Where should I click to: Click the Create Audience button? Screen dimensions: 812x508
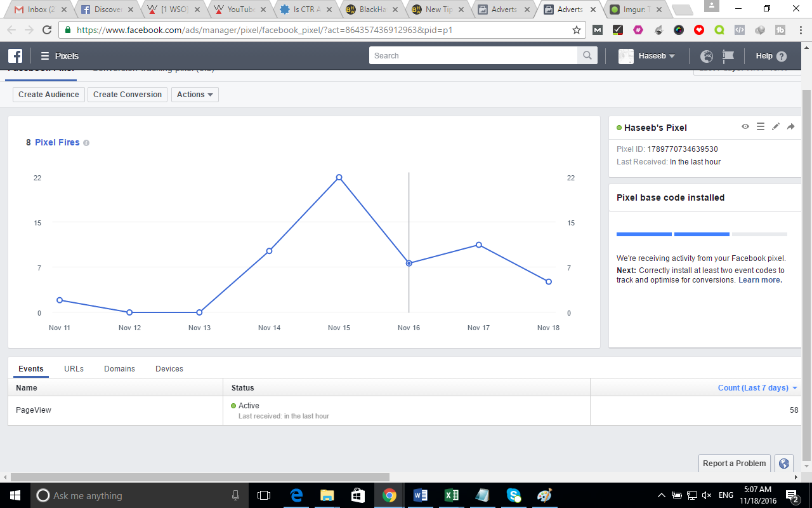tap(49, 95)
